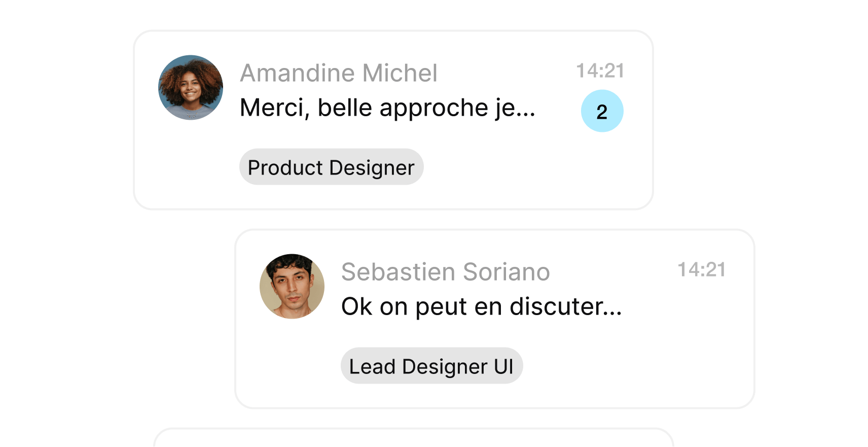This screenshot has width=868, height=447.
Task: Click the 14:21 timestamp on Amandine's message
Action: 600,71
